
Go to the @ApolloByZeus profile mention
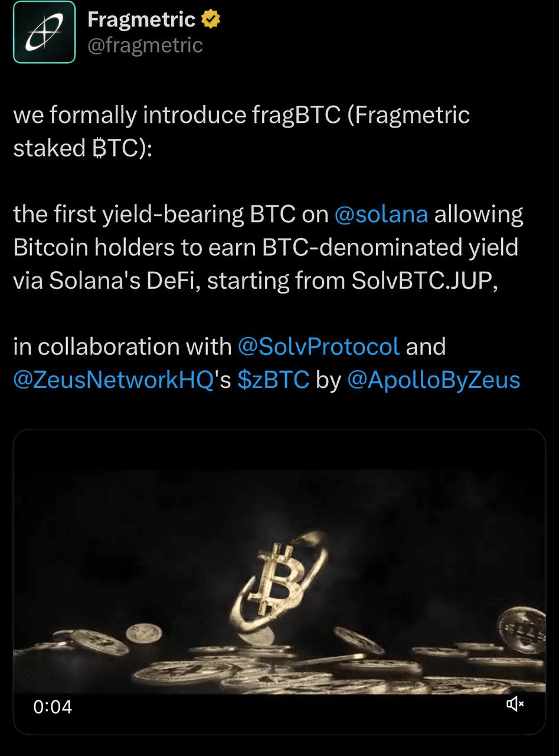(434, 380)
